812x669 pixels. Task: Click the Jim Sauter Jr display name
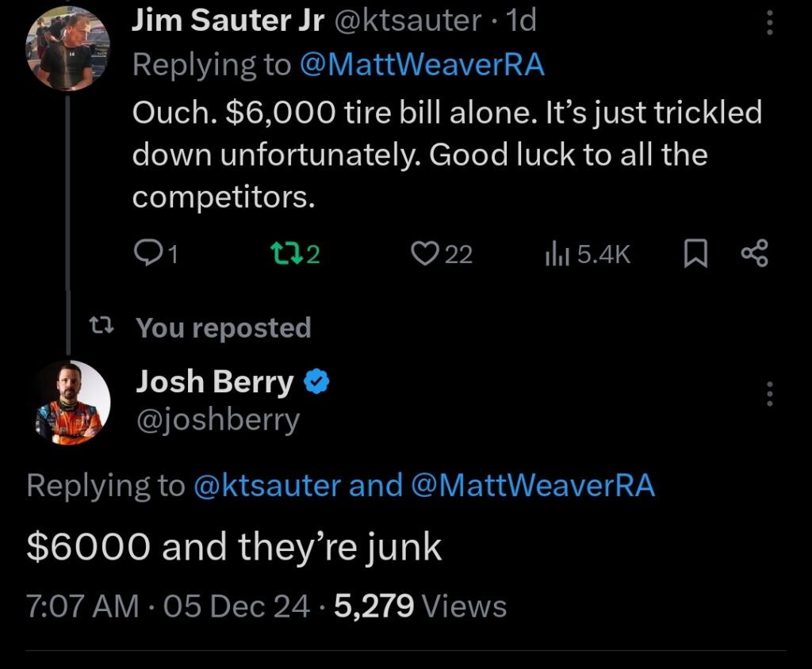pos(228,21)
